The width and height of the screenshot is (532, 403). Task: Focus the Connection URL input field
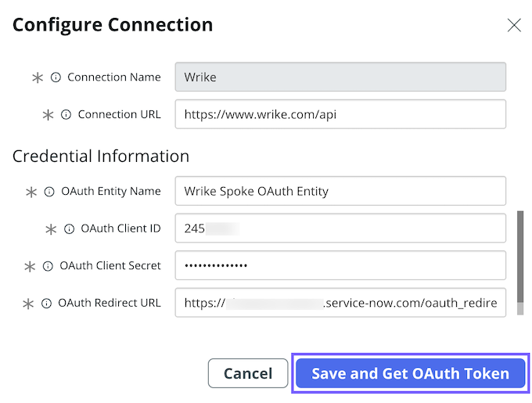click(340, 114)
